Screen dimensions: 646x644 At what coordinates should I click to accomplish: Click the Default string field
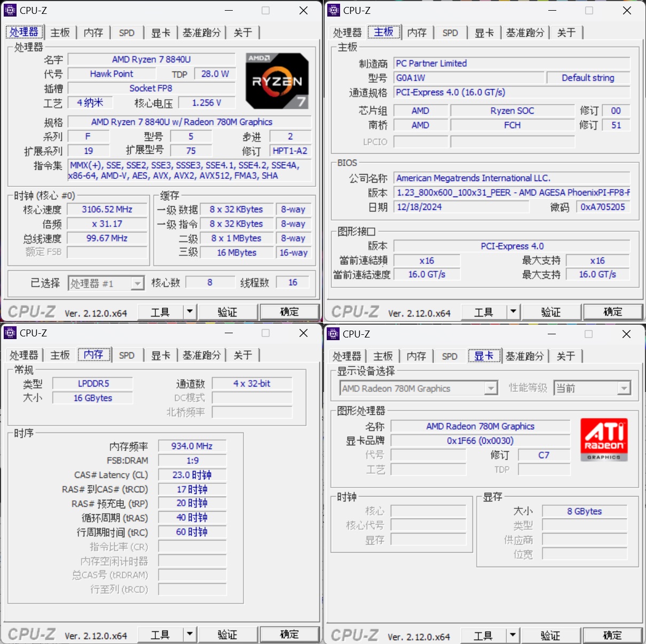point(588,78)
